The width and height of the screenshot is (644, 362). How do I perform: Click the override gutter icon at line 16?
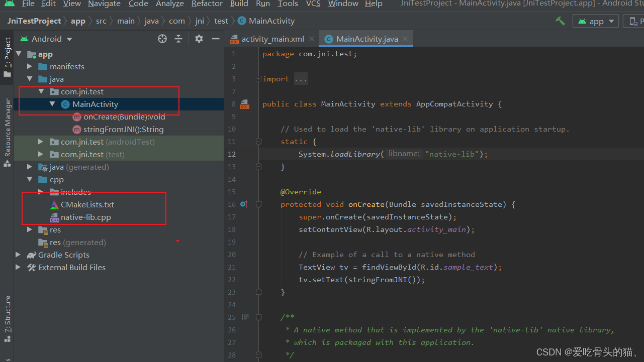244,204
